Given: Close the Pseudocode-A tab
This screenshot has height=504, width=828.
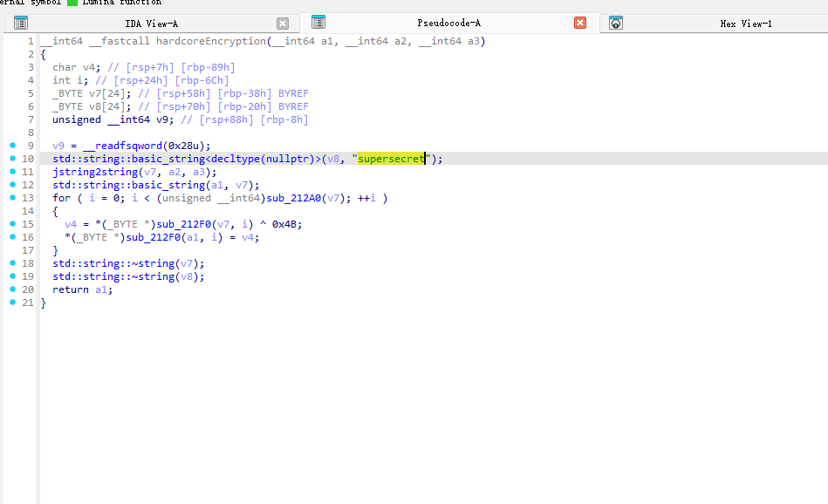Looking at the screenshot, I should [x=580, y=23].
